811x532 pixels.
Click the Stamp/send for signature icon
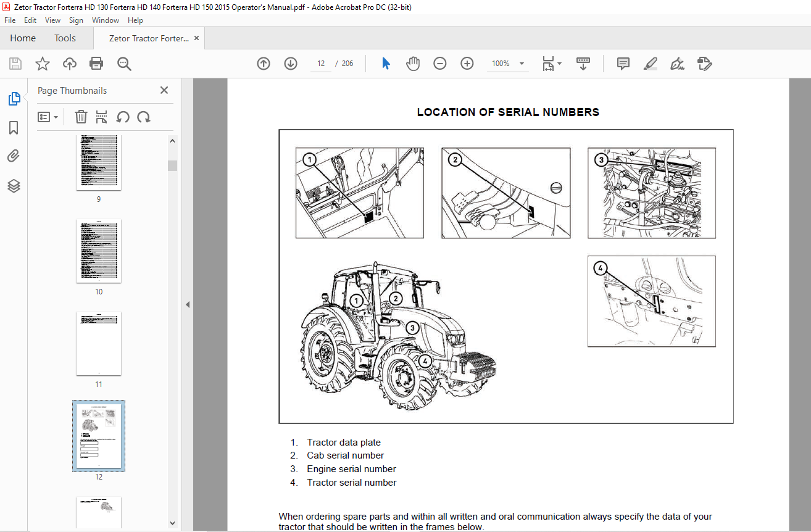pyautogui.click(x=704, y=64)
